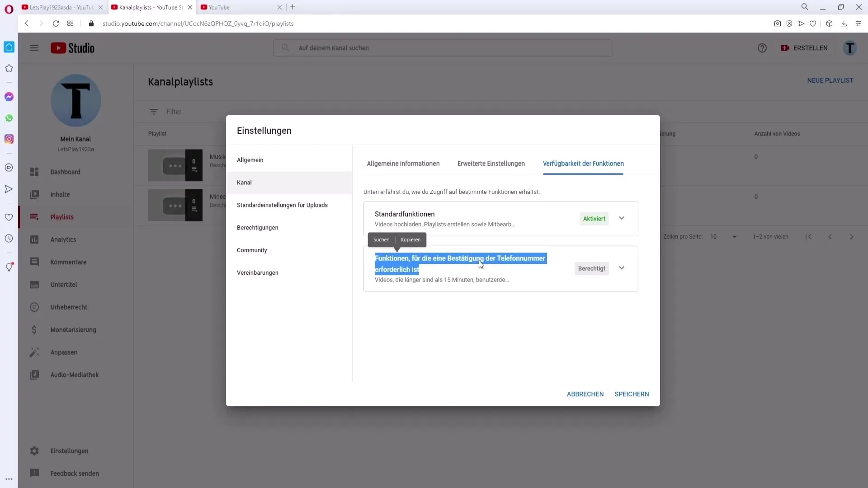Select Community from settings menu

(x=252, y=250)
